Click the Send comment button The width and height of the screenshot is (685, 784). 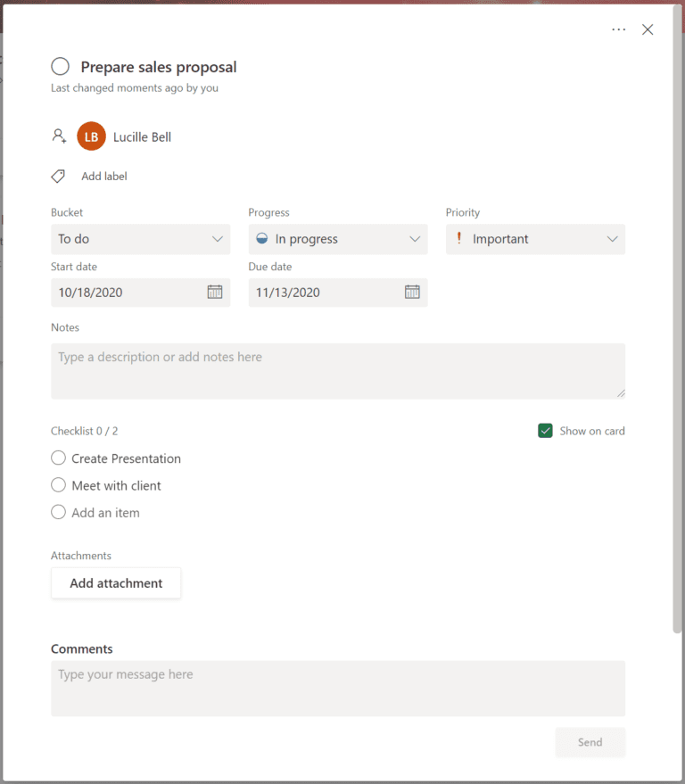(x=590, y=742)
